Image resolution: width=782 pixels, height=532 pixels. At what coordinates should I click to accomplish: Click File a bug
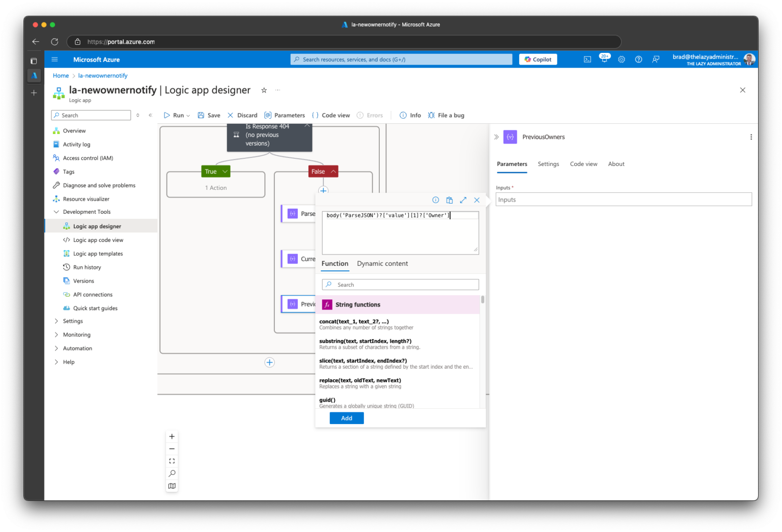[446, 116]
